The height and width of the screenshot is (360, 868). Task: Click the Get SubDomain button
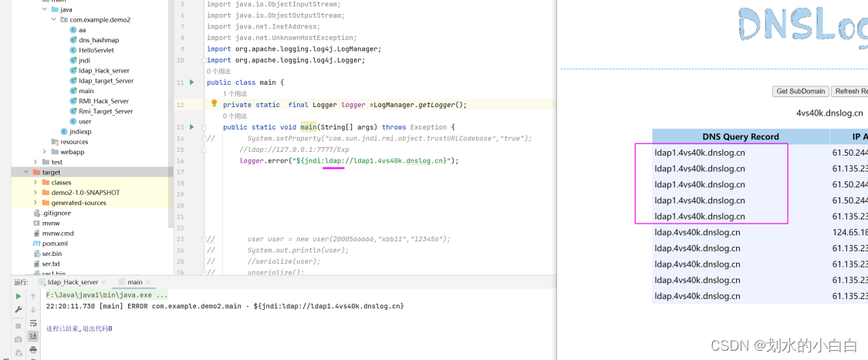pos(801,91)
